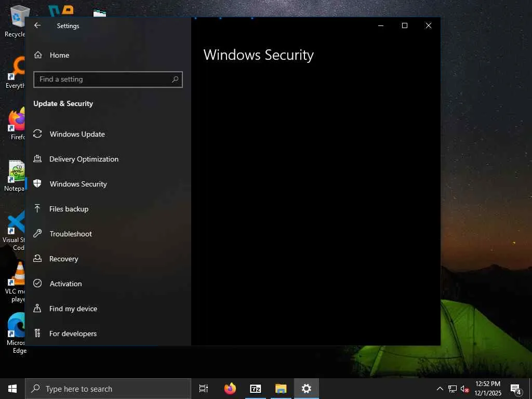Open network status tray icon
Image resolution: width=532 pixels, height=399 pixels.
453,389
